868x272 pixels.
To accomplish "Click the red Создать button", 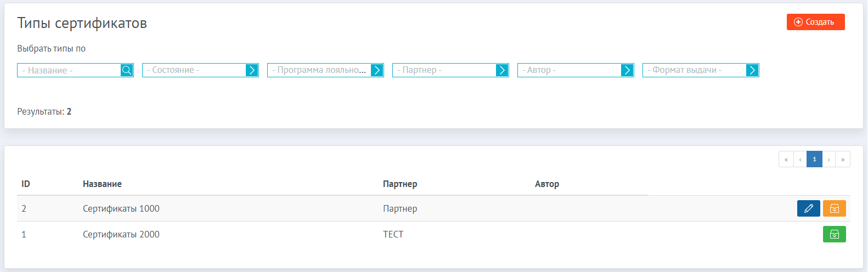I will click(x=815, y=22).
